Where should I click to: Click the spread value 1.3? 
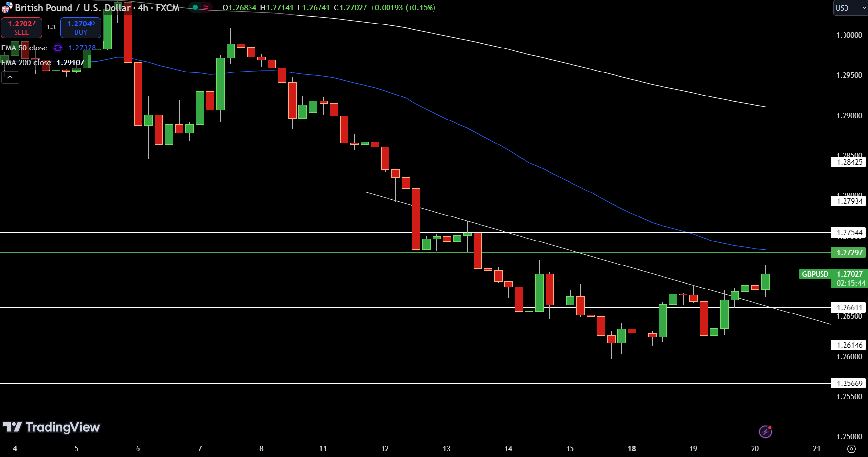pyautogui.click(x=51, y=27)
